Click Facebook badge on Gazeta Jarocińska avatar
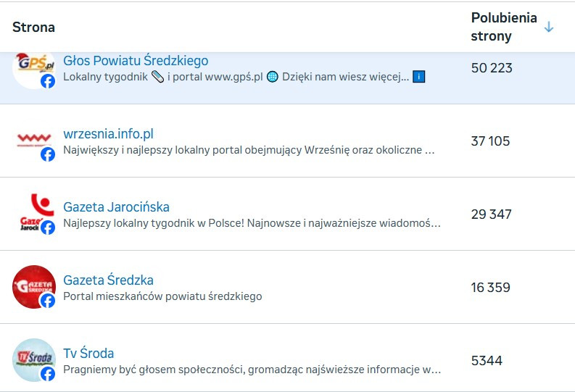Viewport: 575px width, 392px height. click(48, 228)
